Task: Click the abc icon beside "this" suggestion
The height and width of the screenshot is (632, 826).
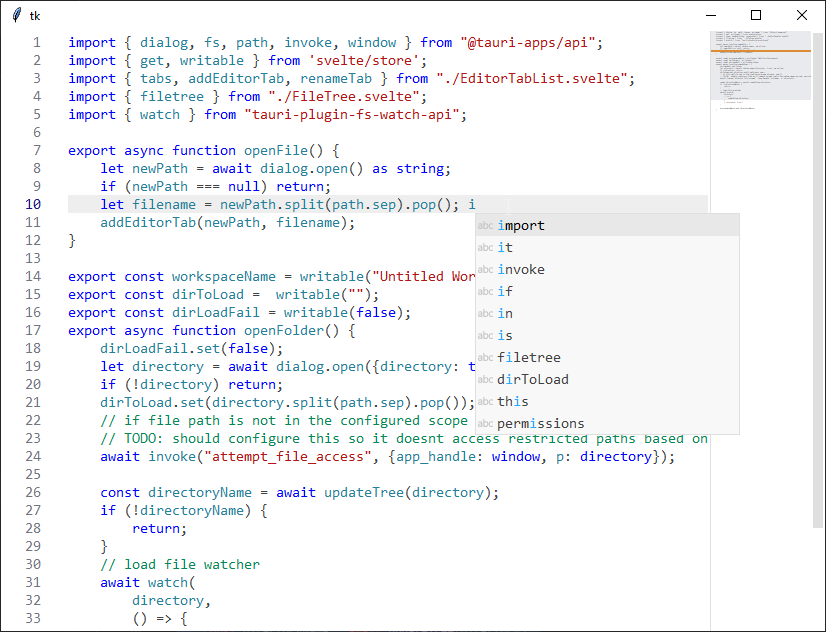Action: (x=484, y=401)
